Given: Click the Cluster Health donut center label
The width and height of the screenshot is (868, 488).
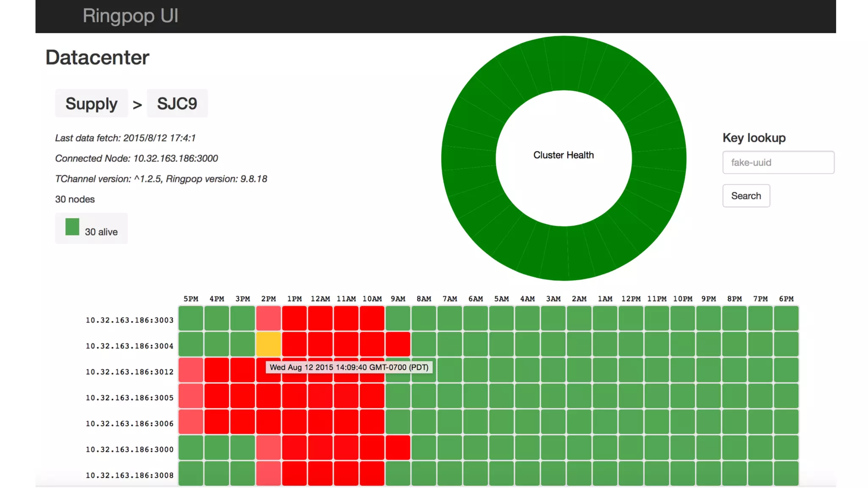Looking at the screenshot, I should tap(563, 155).
